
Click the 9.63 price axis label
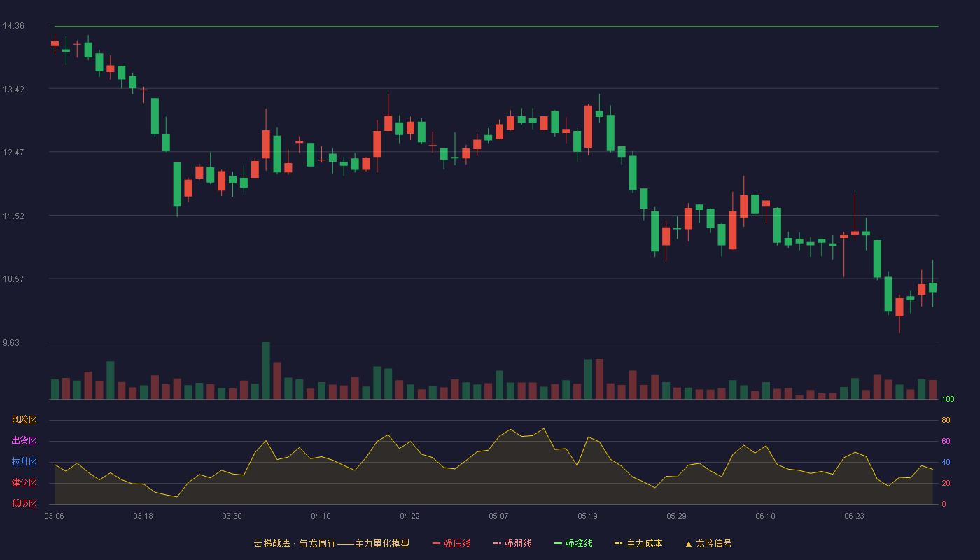click(x=11, y=343)
